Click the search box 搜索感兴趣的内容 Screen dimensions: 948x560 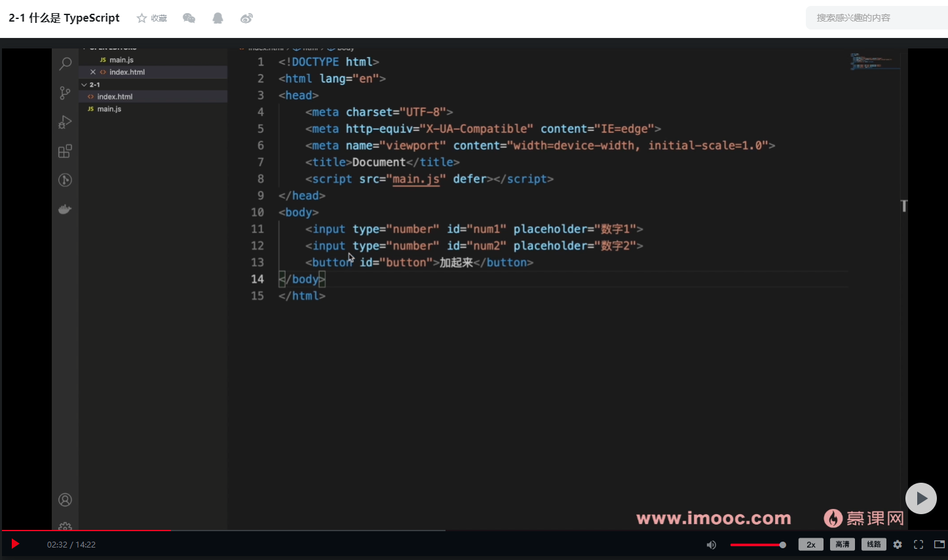[877, 18]
